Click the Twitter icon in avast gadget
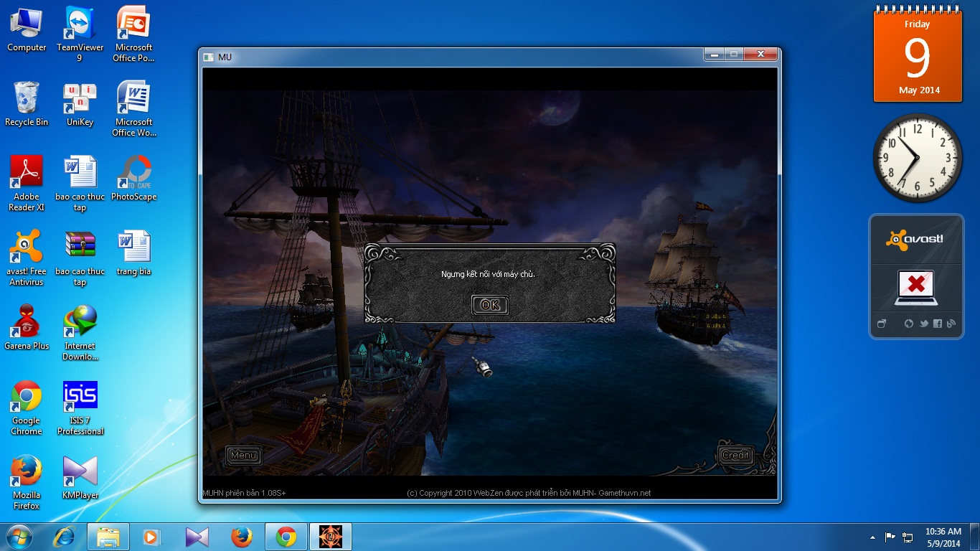Screen dimensions: 980x551 (923, 324)
